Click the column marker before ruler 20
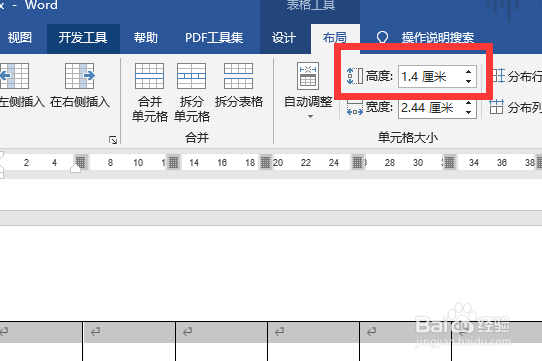This screenshot has height=361, width=542. (265, 162)
